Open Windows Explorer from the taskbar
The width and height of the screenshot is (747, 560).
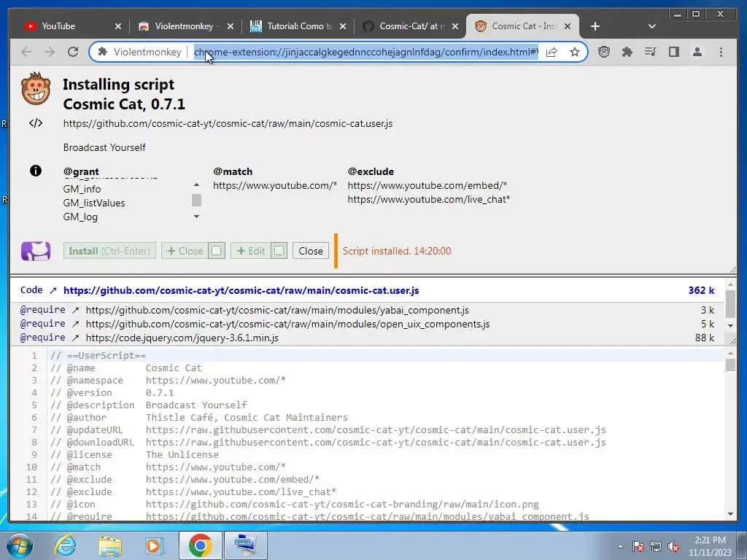click(110, 545)
